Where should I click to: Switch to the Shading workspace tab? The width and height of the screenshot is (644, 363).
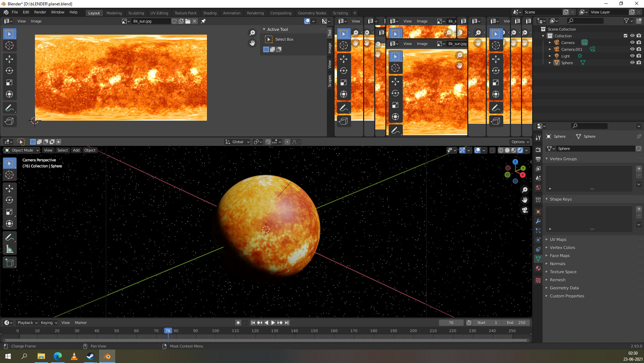(x=210, y=13)
